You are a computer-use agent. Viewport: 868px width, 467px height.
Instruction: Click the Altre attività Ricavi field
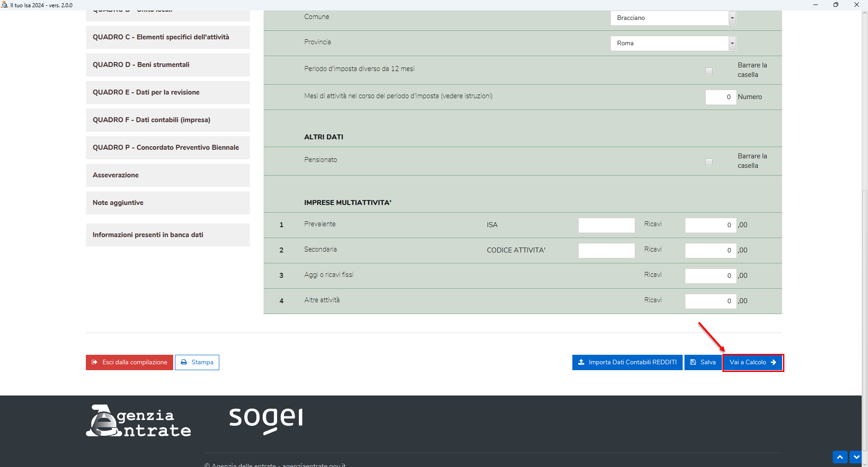tap(711, 301)
